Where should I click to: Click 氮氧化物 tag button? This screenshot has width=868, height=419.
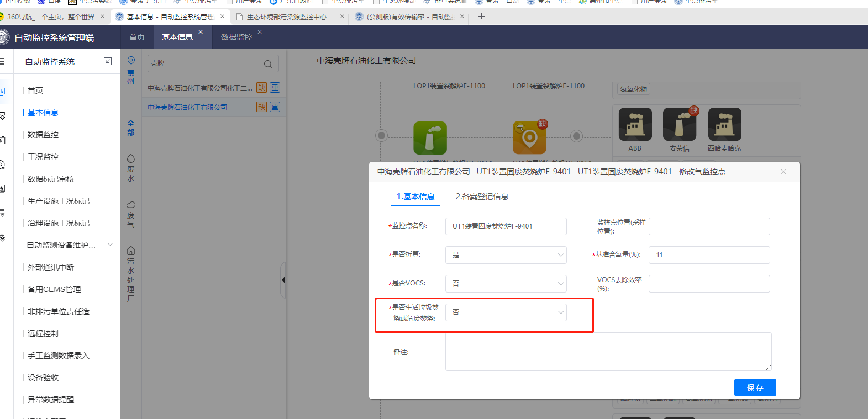click(633, 89)
